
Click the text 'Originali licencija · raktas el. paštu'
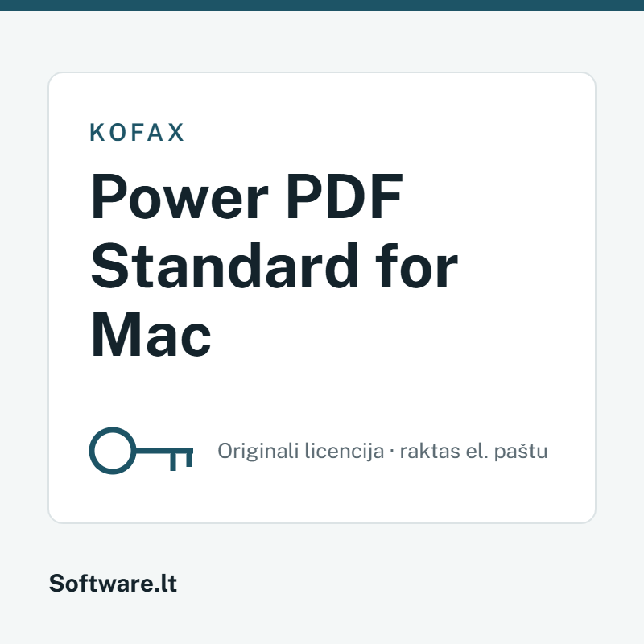[x=382, y=451]
